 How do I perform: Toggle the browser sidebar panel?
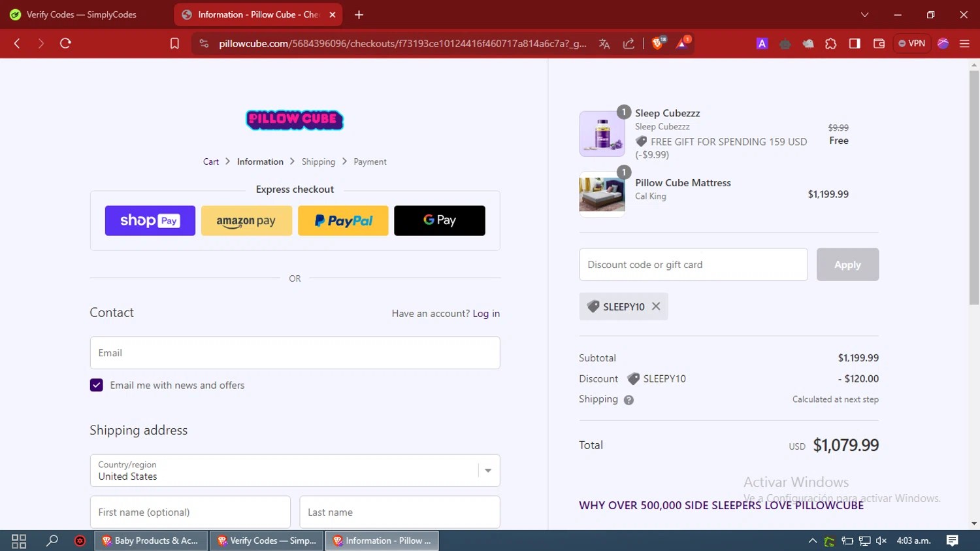click(855, 44)
